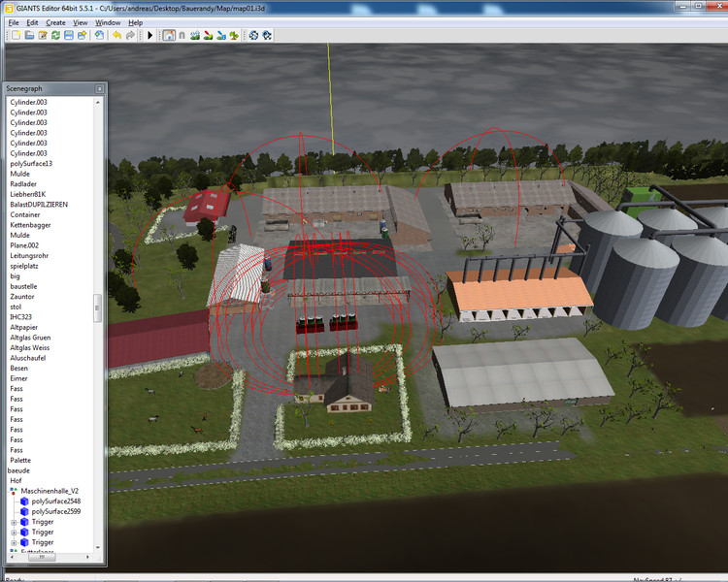Viewport: 728px width, 582px height.
Task: Expand the middle Trigger node
Action: (14, 533)
